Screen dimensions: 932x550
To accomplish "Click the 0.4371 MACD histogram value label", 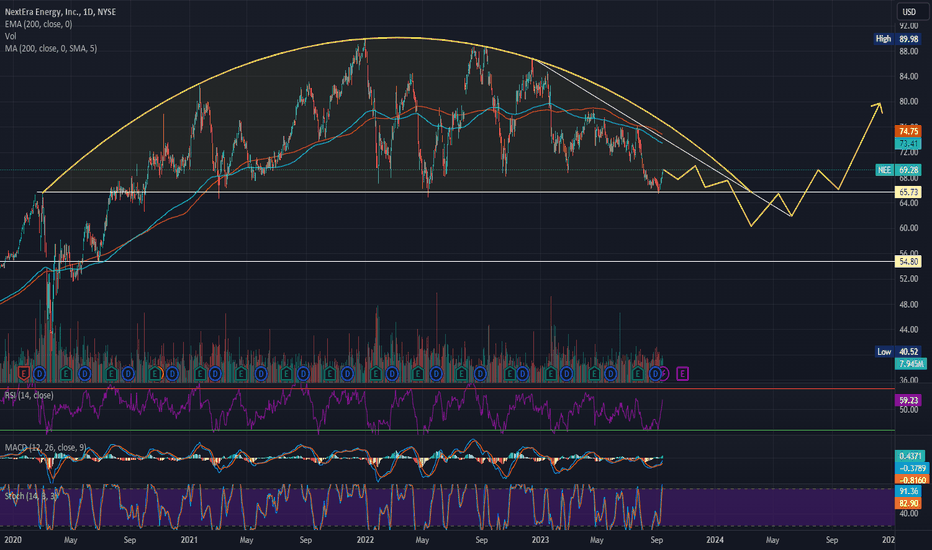I will tap(911, 456).
